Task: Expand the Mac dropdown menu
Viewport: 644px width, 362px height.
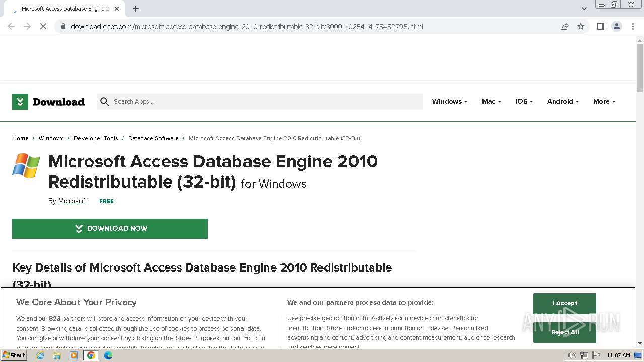Action: (491, 102)
